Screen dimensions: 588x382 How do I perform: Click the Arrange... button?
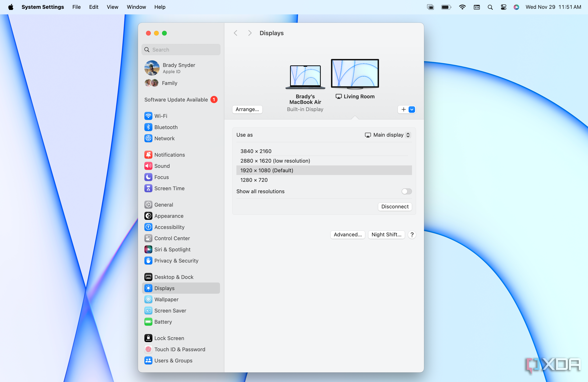[x=247, y=109]
